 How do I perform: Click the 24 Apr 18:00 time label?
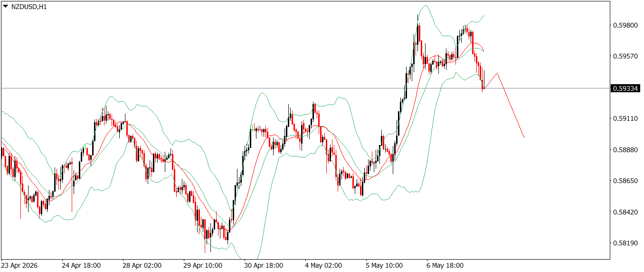pos(80,265)
